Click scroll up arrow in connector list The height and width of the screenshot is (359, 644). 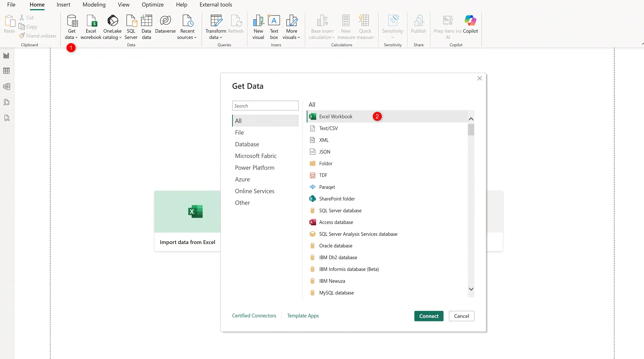pyautogui.click(x=471, y=119)
